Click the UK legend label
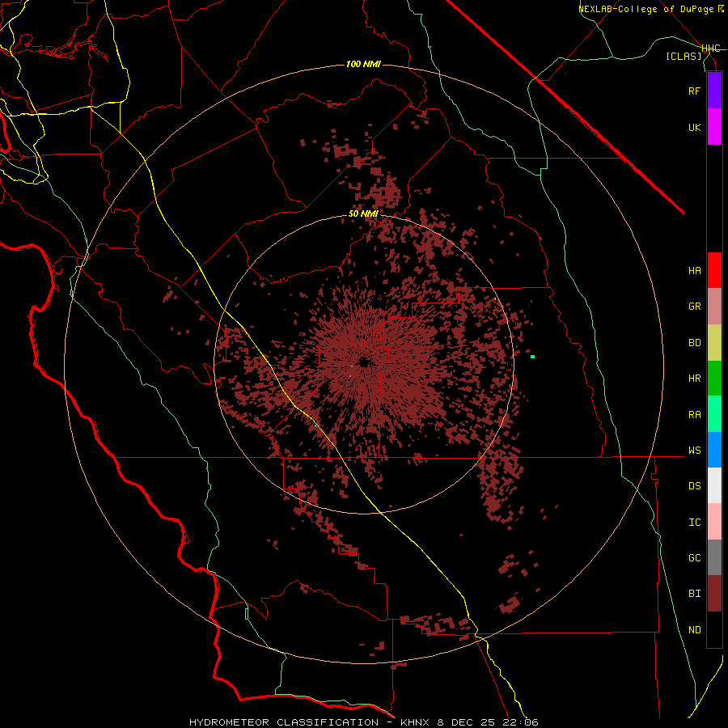The width and height of the screenshot is (728, 728). (x=695, y=127)
